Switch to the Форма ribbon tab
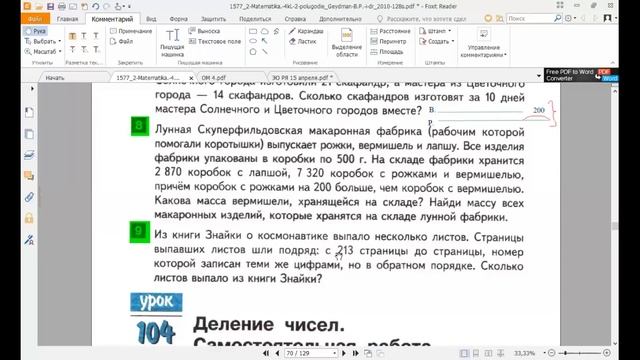This screenshot has width=640, height=360. (x=178, y=19)
